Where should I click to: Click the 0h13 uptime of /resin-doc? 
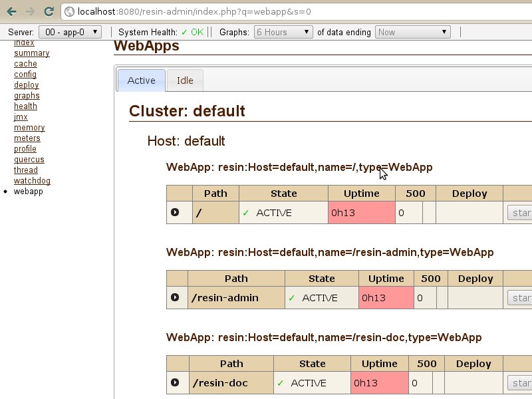pos(380,383)
